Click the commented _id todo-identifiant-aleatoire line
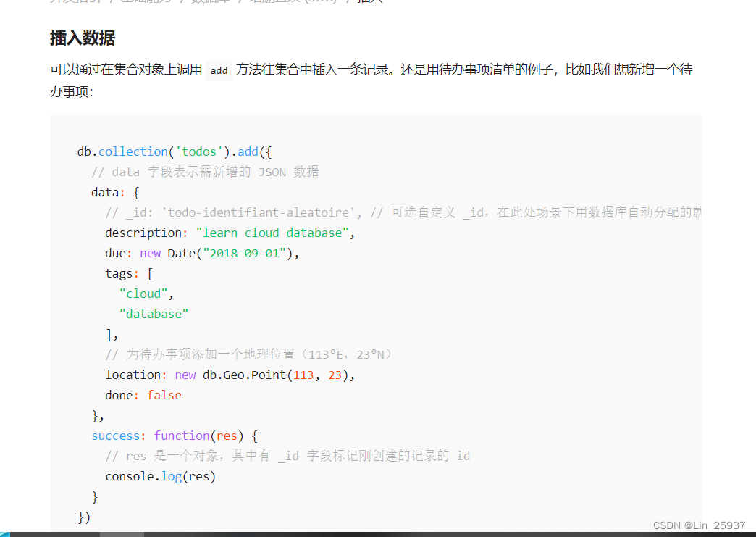Viewport: 756px width, 537px height. pyautogui.click(x=403, y=212)
